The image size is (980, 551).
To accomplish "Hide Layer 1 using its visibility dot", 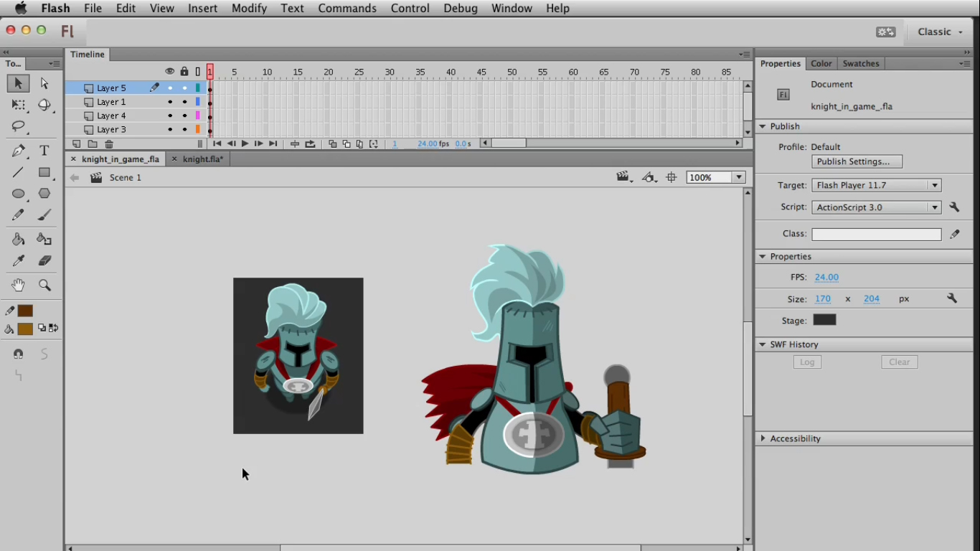I will (x=169, y=101).
